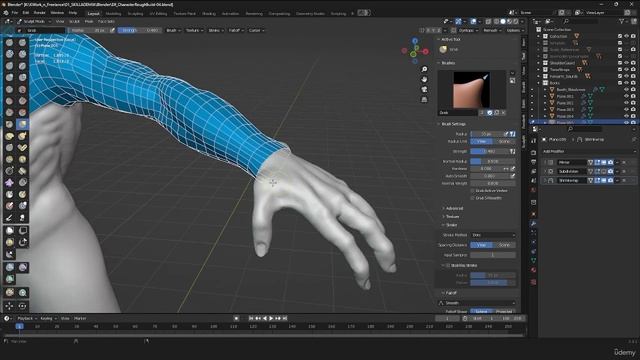
Task: Open the timeline Keying menu
Action: tap(48, 318)
